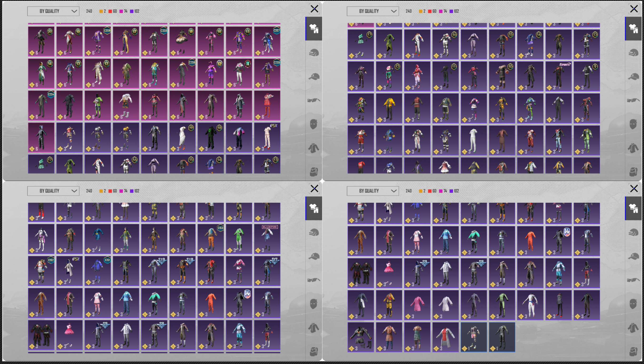Open the helmet category in bottom-left panel

[x=314, y=232]
